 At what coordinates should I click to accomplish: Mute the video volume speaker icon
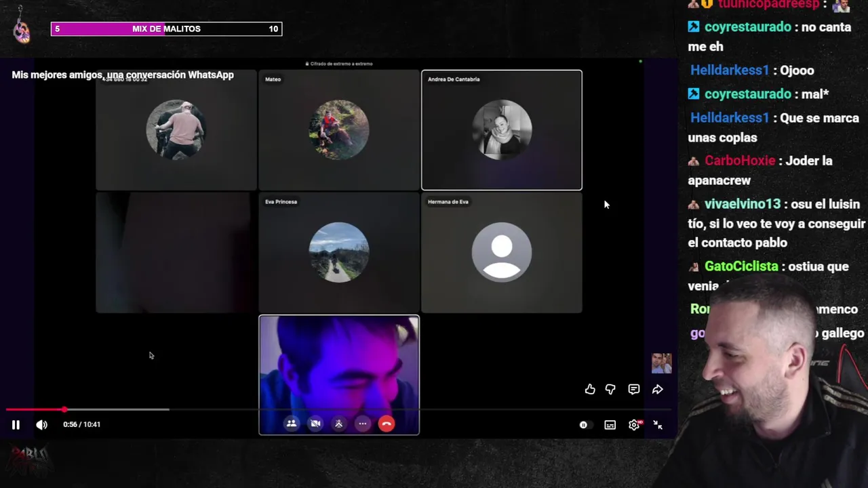pos(42,425)
